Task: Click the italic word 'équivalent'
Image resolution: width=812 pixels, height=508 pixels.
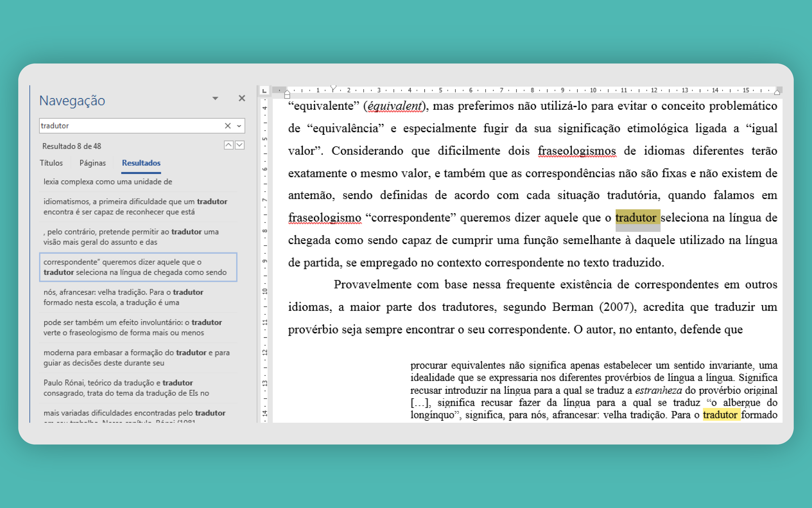Action: click(394, 106)
